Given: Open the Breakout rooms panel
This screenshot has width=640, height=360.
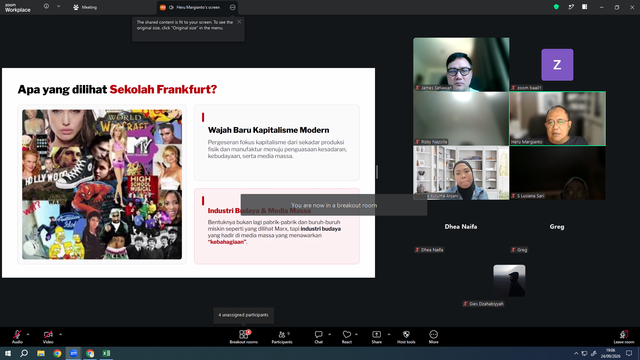Looking at the screenshot, I should pos(244,337).
